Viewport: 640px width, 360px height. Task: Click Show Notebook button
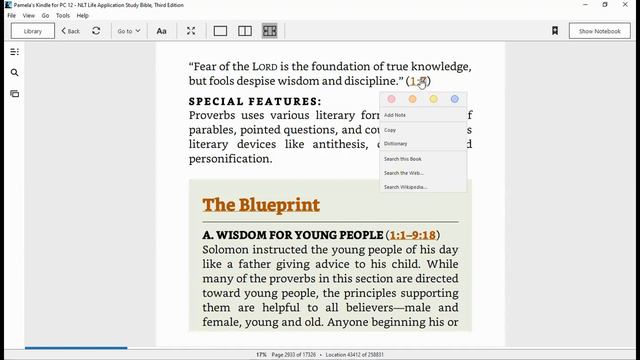[600, 31]
